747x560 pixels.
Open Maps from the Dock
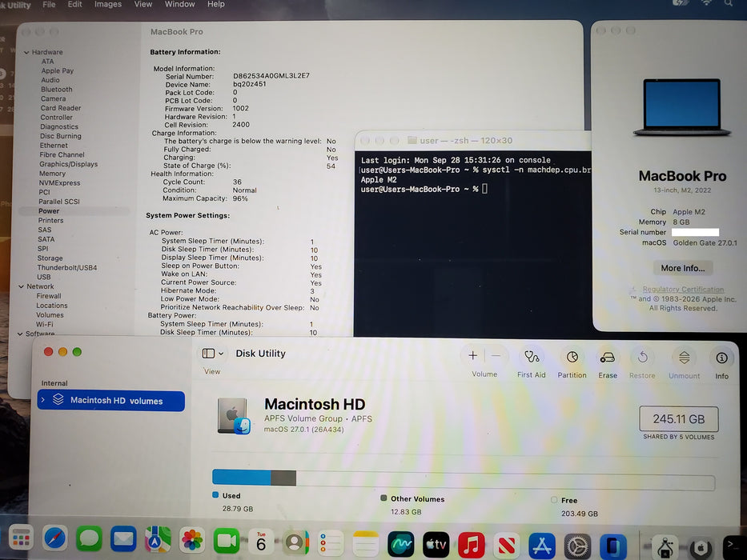(158, 540)
